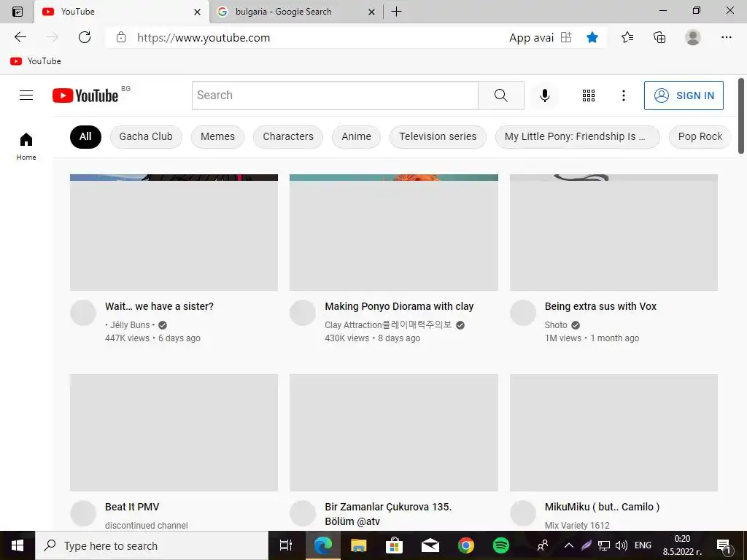The width and height of the screenshot is (747, 560).
Task: Visit the Shoto channel
Action: coord(556,324)
